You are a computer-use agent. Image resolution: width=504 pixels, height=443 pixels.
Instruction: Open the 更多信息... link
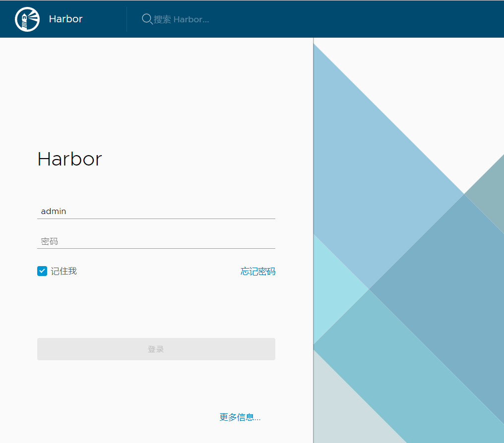click(x=240, y=417)
